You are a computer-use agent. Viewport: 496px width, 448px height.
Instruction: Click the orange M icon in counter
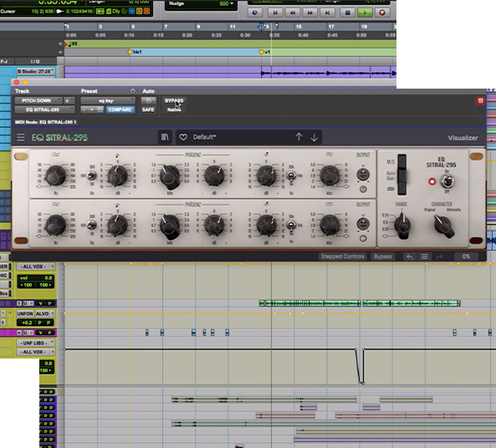click(x=146, y=12)
